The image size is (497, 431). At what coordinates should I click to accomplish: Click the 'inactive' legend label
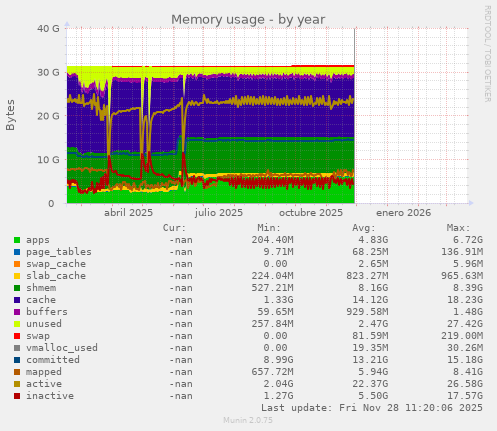click(x=50, y=396)
